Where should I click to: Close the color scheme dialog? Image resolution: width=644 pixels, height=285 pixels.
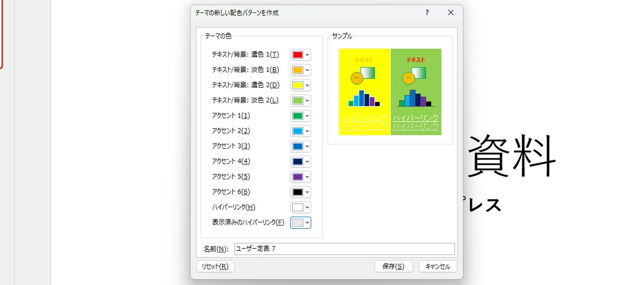pyautogui.click(x=451, y=13)
